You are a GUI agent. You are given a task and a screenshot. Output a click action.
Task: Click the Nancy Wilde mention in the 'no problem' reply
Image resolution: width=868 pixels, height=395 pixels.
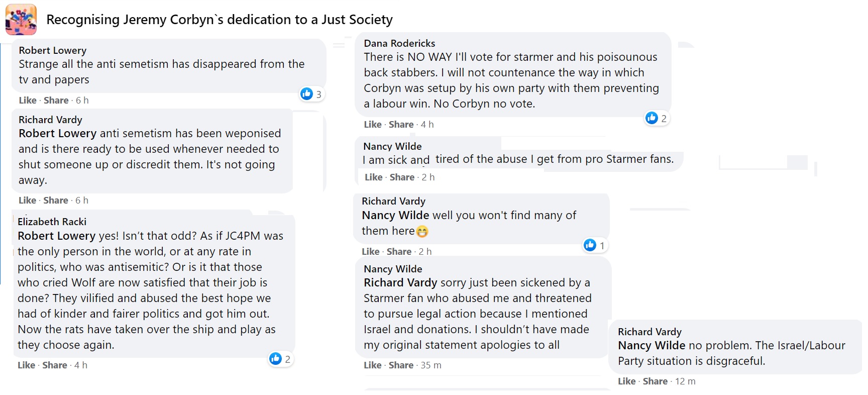point(652,345)
